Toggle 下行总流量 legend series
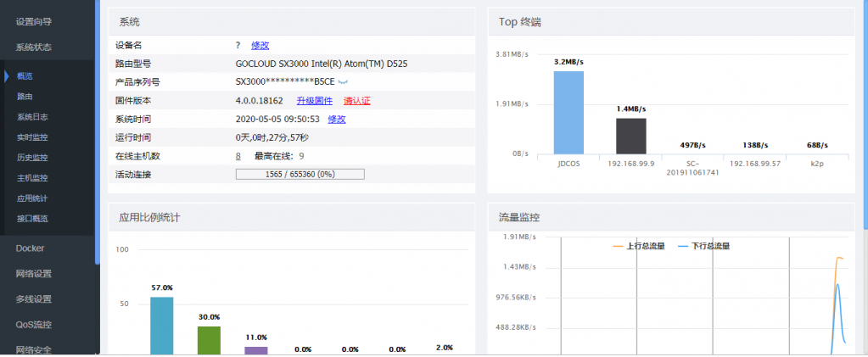868x357 pixels. pyautogui.click(x=704, y=246)
